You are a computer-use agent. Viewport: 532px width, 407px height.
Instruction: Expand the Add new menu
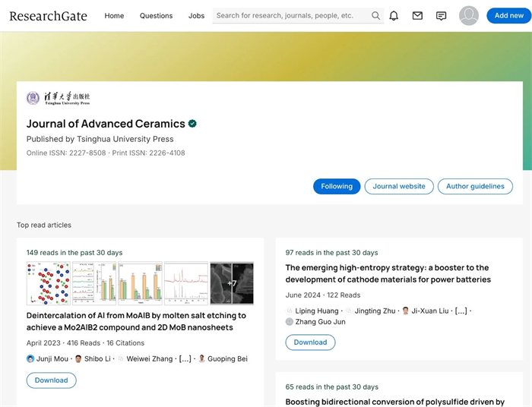(508, 15)
